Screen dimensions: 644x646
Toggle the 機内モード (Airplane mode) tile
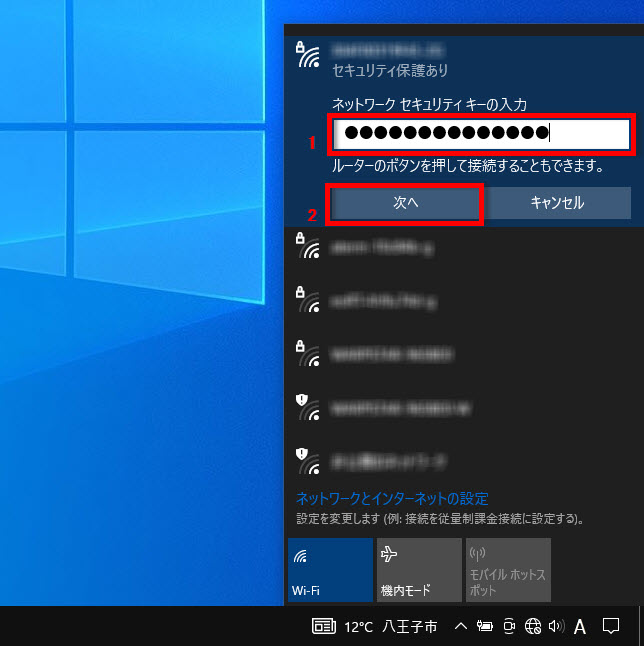(419, 569)
